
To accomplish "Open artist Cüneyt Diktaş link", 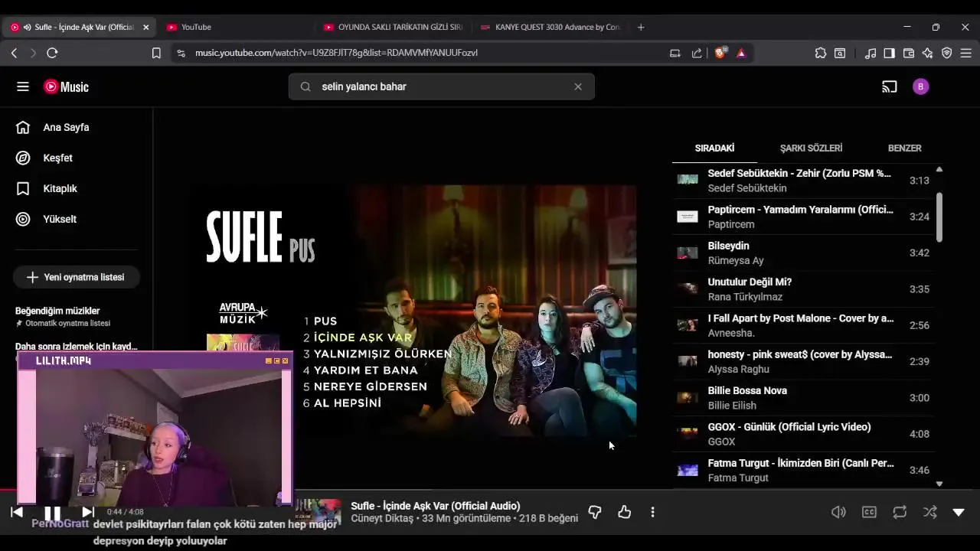I will (x=381, y=519).
